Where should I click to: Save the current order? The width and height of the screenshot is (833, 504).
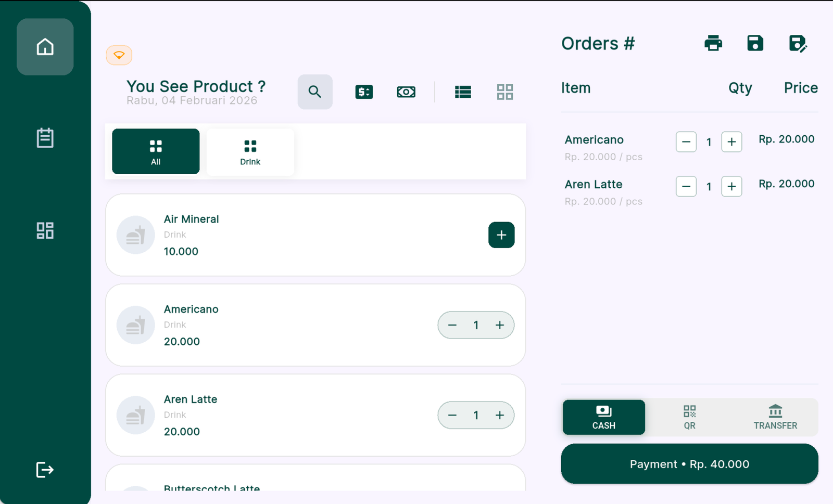pyautogui.click(x=755, y=43)
